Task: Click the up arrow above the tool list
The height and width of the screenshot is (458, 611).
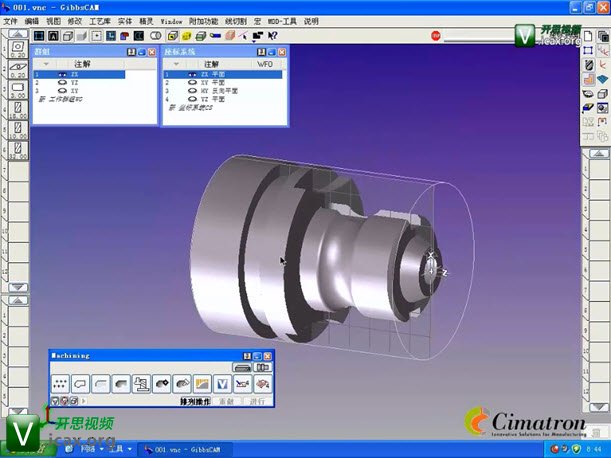Action: click(x=18, y=34)
